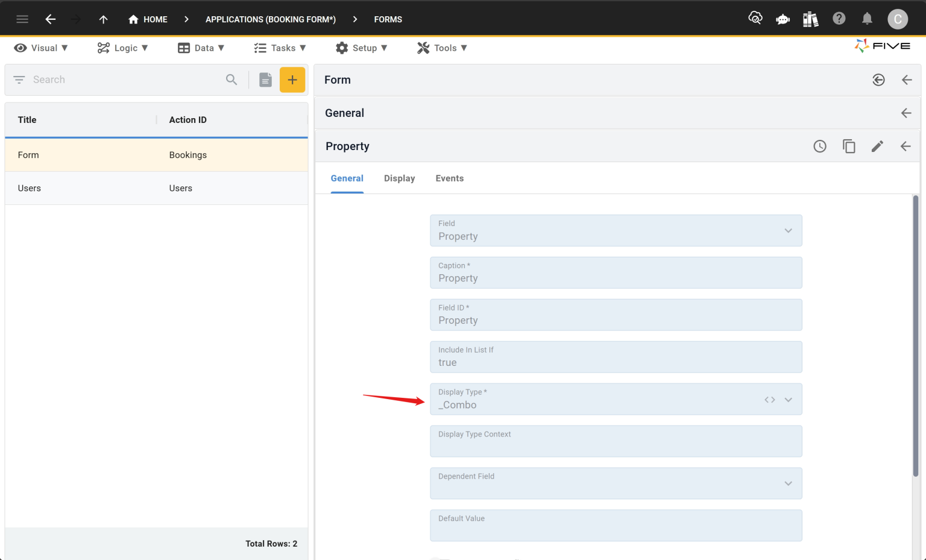The height and width of the screenshot is (560, 926).
Task: Click the yellow add new record button
Action: click(292, 79)
